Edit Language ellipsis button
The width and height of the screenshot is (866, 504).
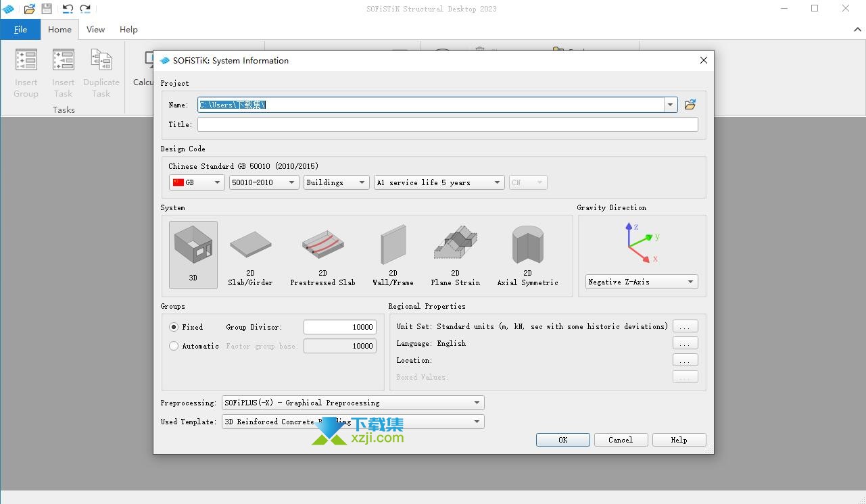685,343
